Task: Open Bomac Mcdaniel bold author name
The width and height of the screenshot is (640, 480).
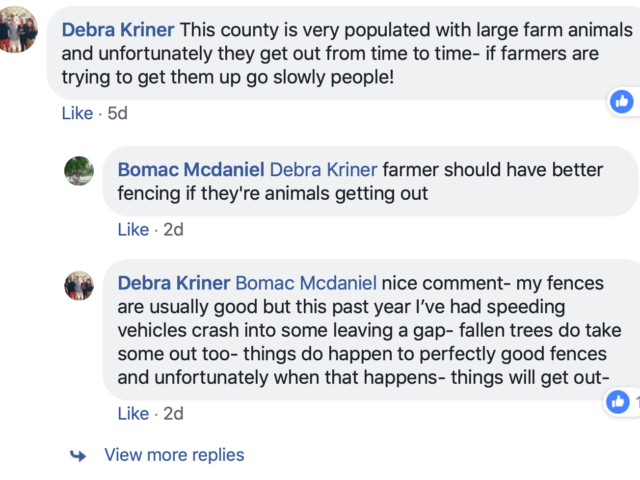Action: [x=191, y=169]
